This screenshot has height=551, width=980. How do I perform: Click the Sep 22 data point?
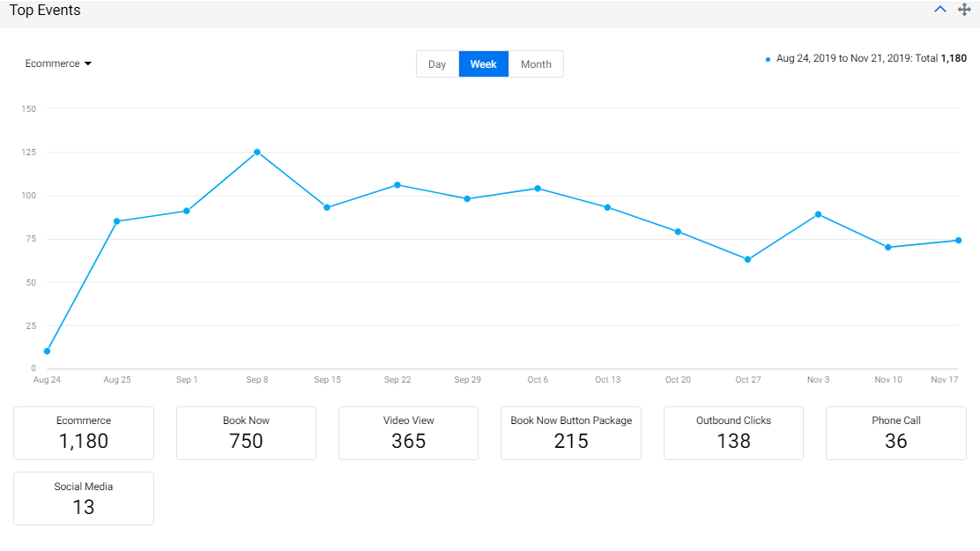397,185
